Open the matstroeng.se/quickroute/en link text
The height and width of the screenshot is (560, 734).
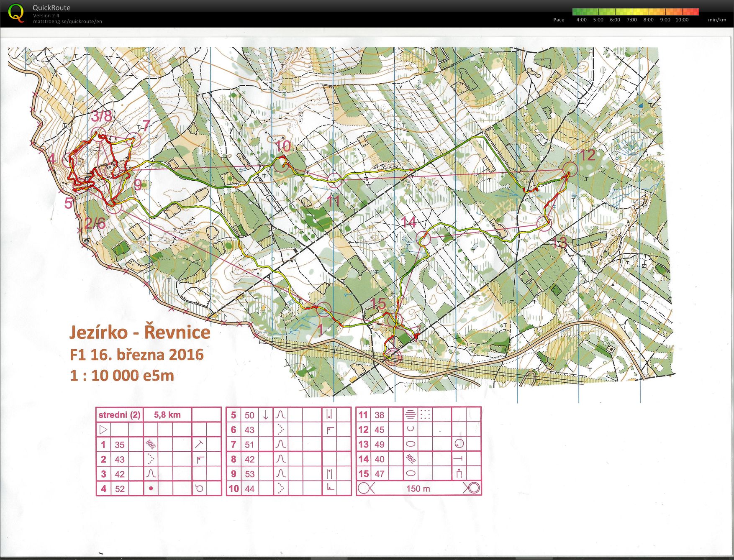pyautogui.click(x=67, y=21)
